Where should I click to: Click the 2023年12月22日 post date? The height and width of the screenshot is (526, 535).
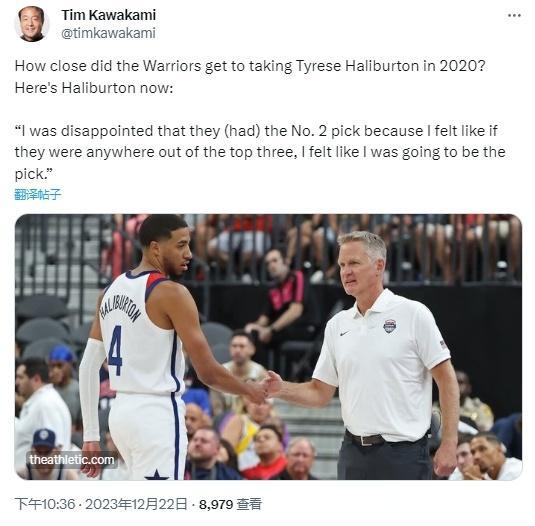coord(136,504)
